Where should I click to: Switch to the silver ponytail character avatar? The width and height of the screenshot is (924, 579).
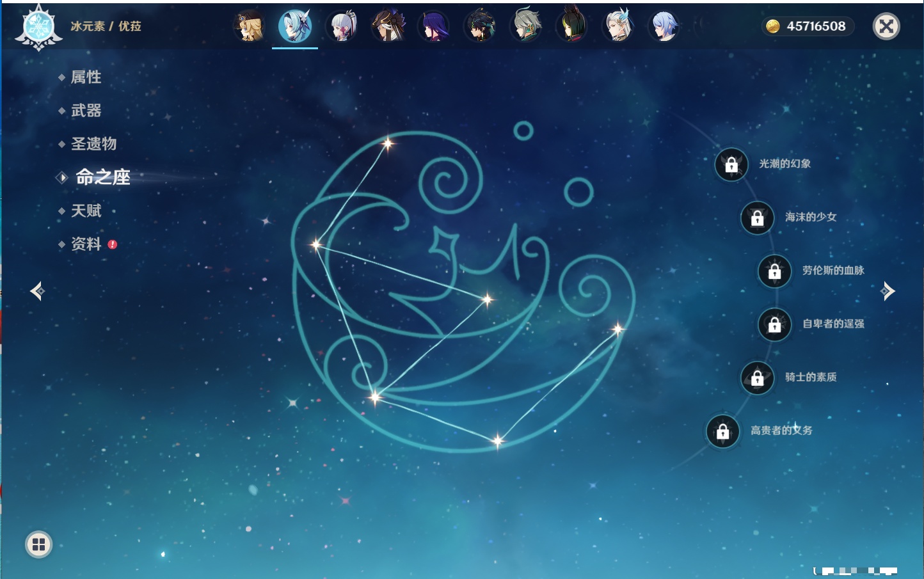point(342,26)
